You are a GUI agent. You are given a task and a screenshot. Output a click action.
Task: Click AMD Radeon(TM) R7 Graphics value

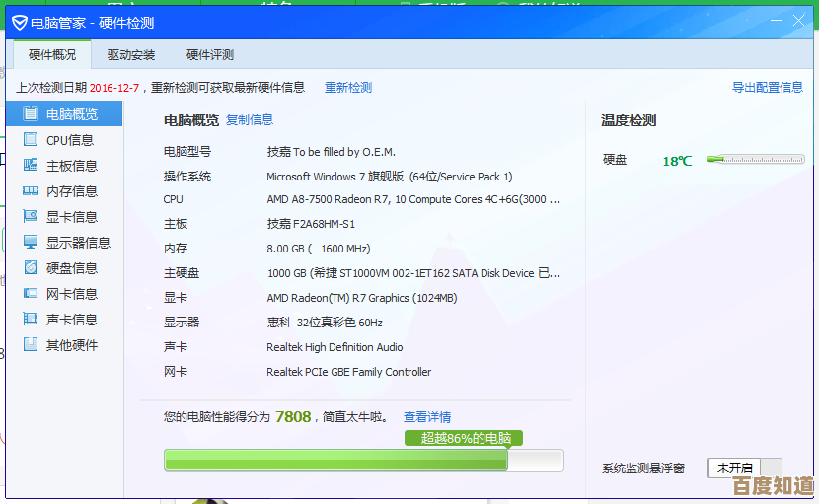[362, 298]
